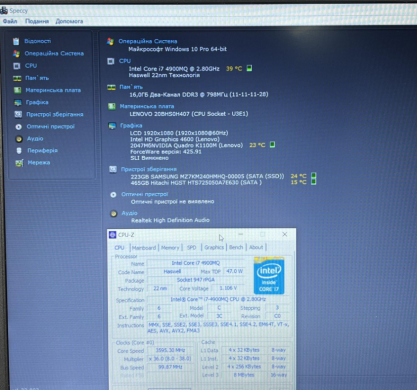Click the Пристрої зберігання sidebar icon

18,115
